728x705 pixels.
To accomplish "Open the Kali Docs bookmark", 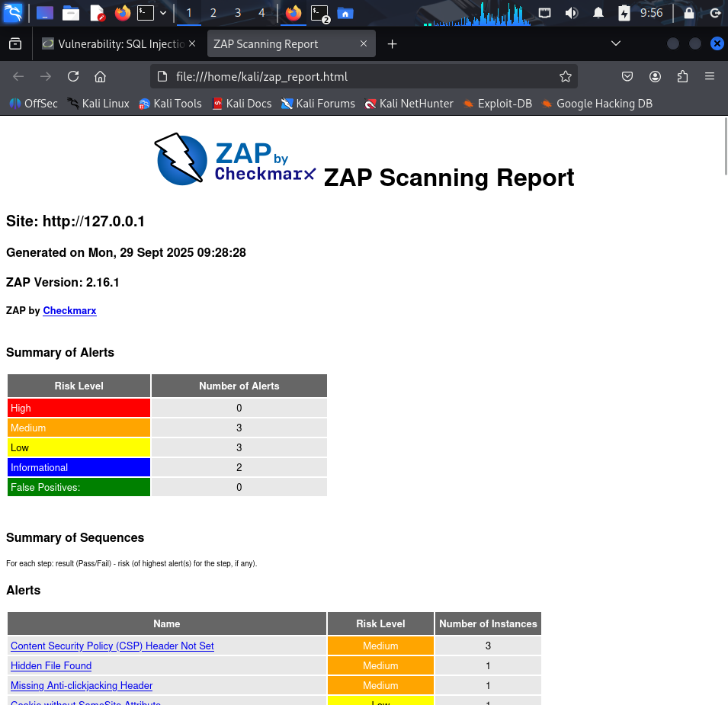I will click(242, 104).
